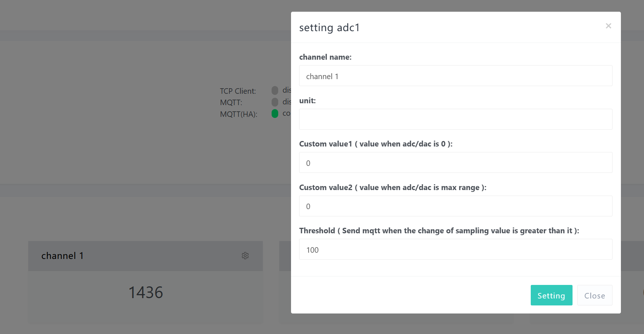Dismiss the dialog with the Close button
The height and width of the screenshot is (334, 644).
pos(594,295)
